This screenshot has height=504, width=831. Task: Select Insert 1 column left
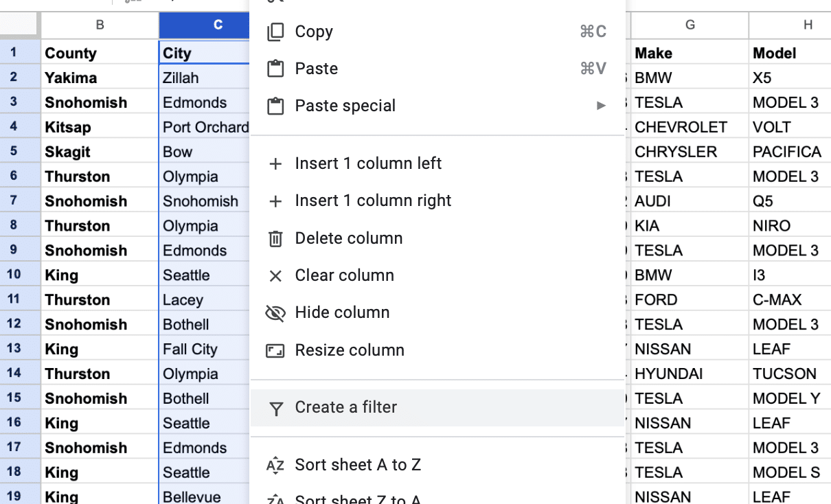coord(437,163)
